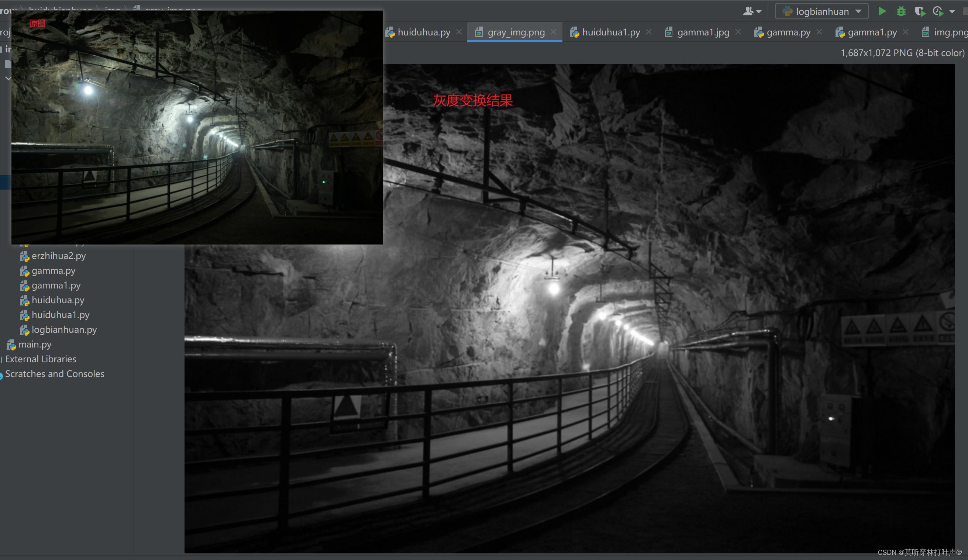Click the image file icon on gray_img.png tab
The width and height of the screenshot is (968, 560).
point(479,32)
